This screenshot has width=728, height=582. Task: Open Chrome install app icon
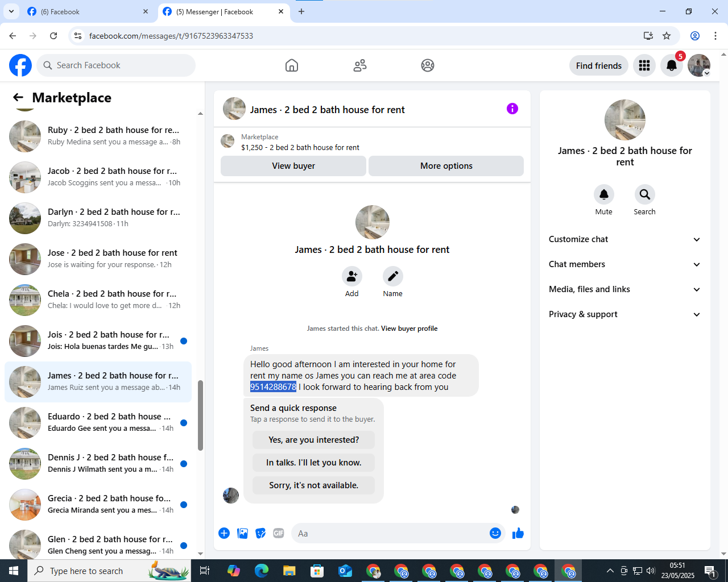[x=648, y=36]
